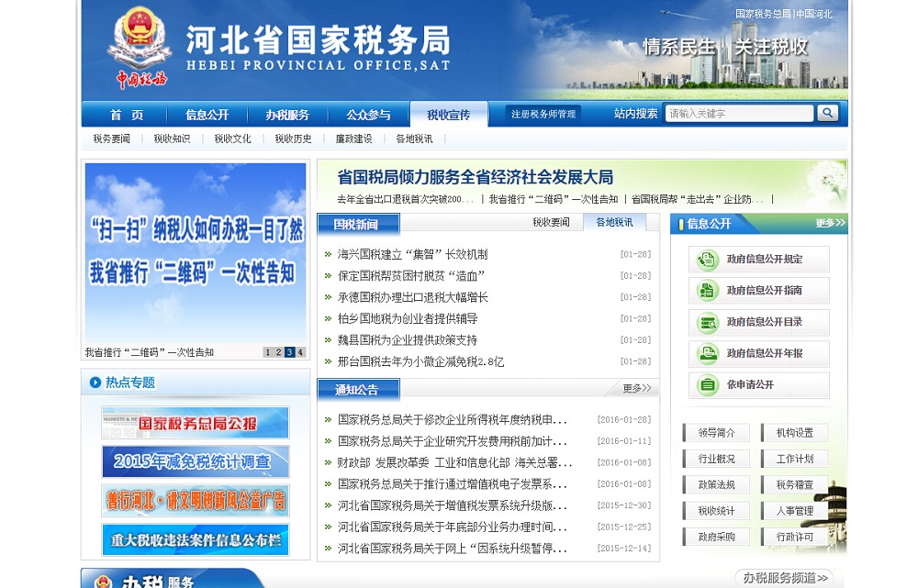Click the 税务稽查 button
The image size is (918, 588).
pos(794,485)
